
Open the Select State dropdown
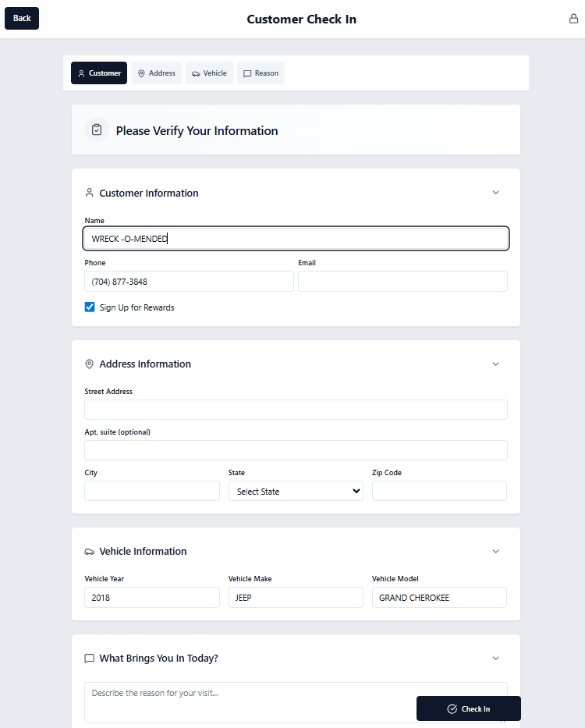pyautogui.click(x=296, y=492)
